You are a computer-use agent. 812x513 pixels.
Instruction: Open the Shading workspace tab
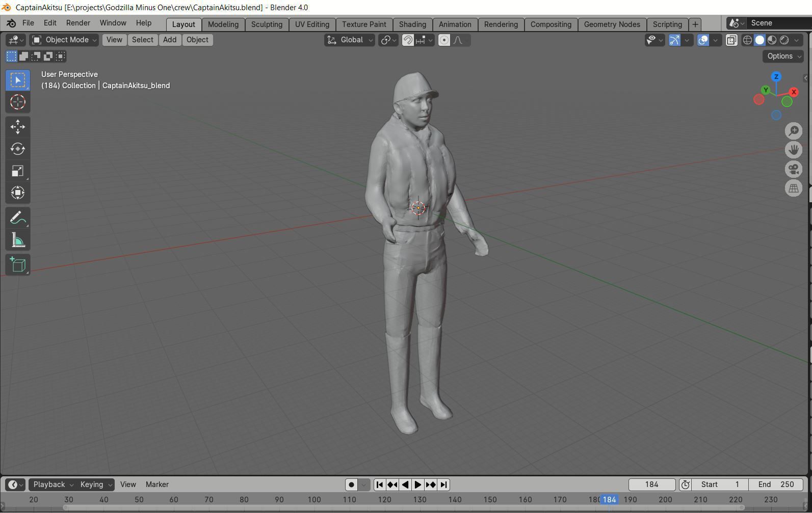pyautogui.click(x=412, y=24)
